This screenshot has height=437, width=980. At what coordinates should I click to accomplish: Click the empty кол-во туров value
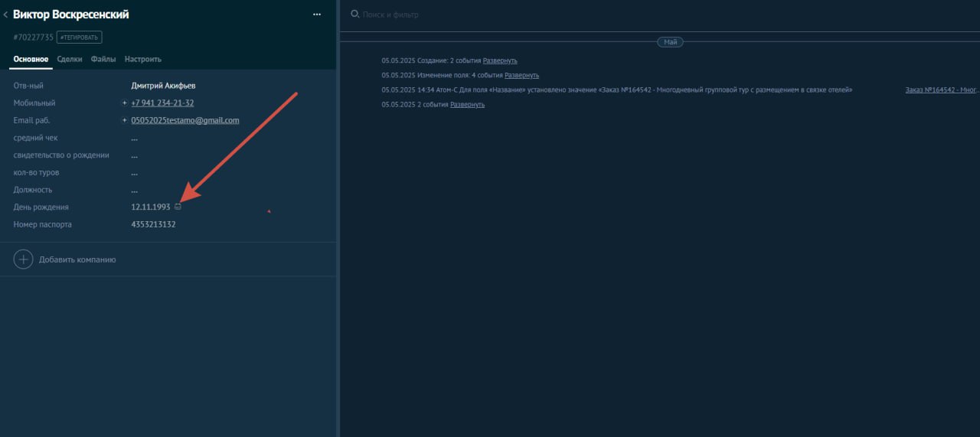[135, 173]
